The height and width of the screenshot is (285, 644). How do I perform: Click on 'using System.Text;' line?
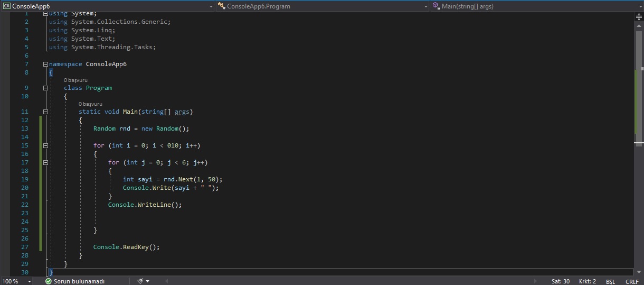click(x=82, y=39)
